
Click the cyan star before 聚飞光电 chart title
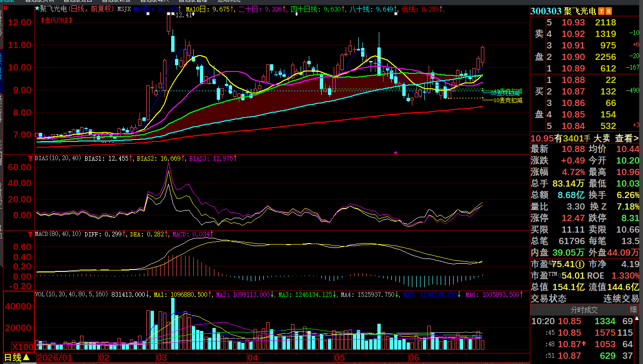click(x=37, y=9)
